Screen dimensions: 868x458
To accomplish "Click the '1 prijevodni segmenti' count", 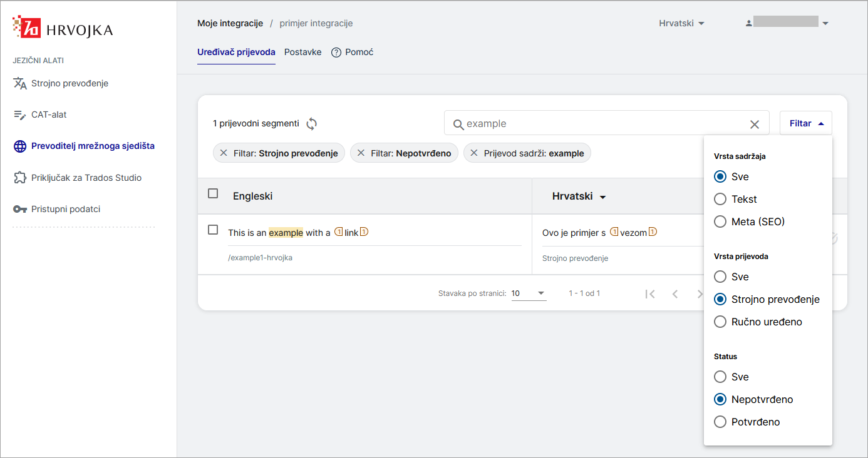I will pos(256,124).
